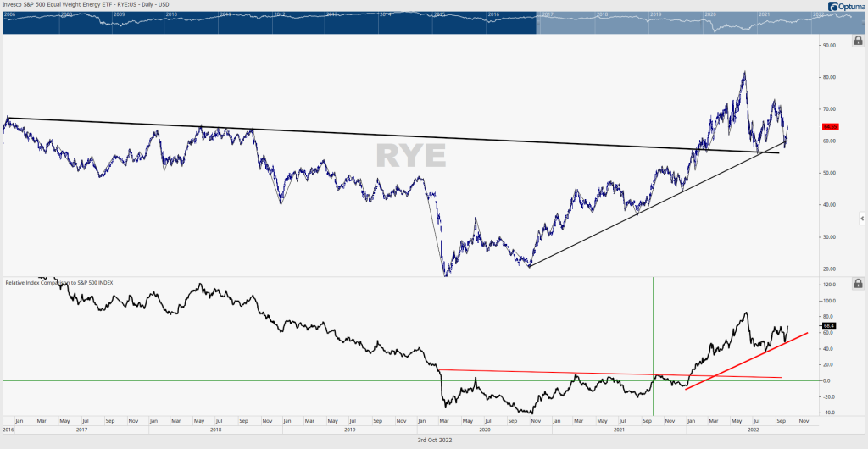Viewport: 868px width, 449px height.
Task: Click the 90.00 price axis label
Action: (x=829, y=46)
